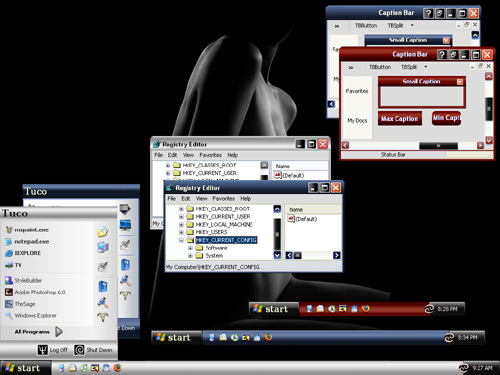This screenshot has height=375, width=500.
Task: Expand the System subkey in Registry Editor
Action: coord(190,256)
